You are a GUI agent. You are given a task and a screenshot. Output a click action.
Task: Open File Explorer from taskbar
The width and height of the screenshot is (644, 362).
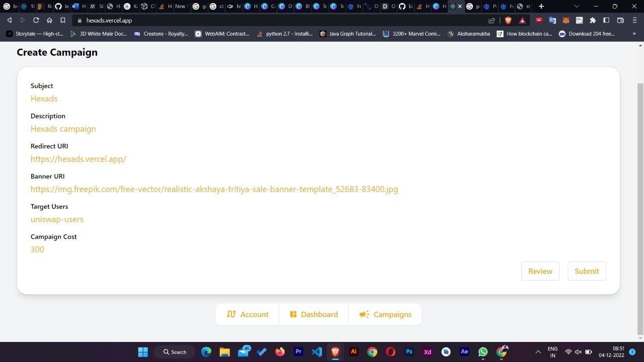224,352
